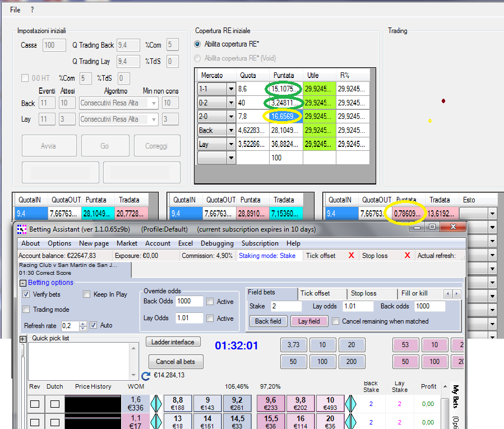
Task: Activate Back Odds override checkbox
Action: 210,301
